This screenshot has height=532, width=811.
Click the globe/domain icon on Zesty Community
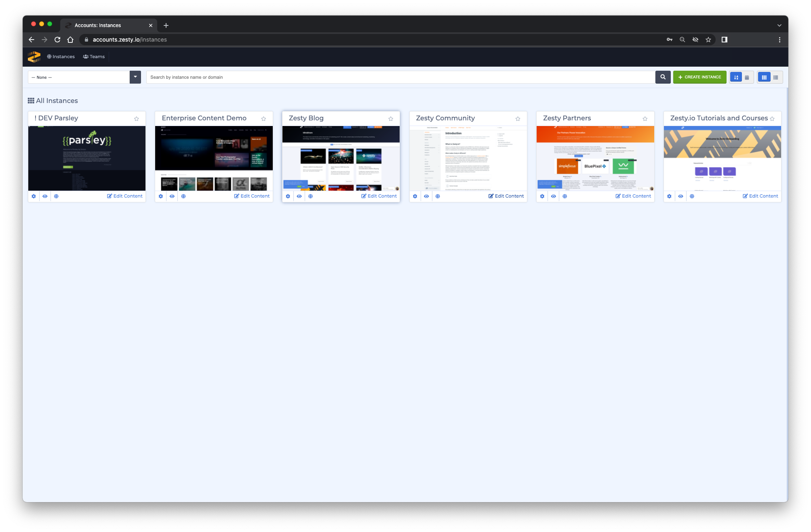438,196
